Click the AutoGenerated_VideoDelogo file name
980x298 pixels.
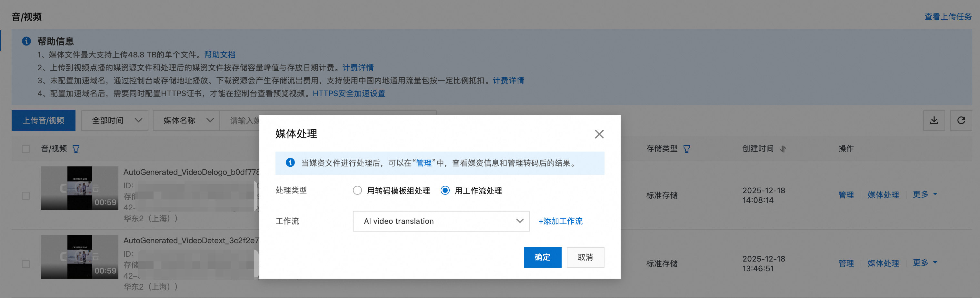(191, 173)
